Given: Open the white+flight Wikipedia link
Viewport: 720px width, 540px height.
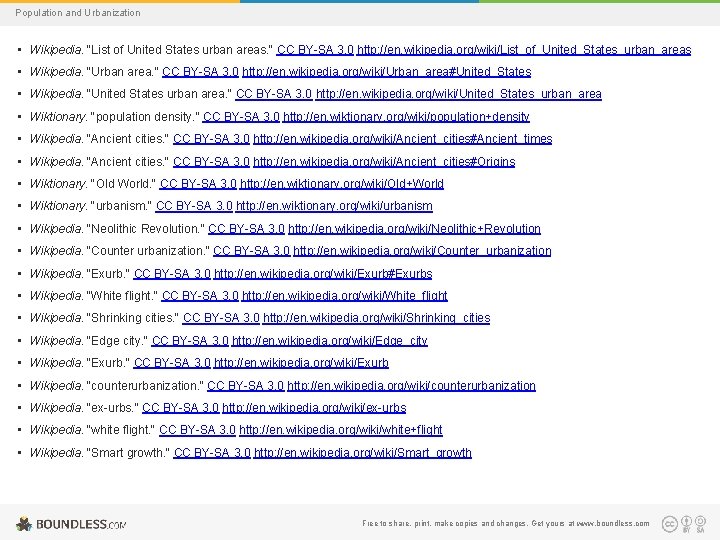Looking at the screenshot, I should pyautogui.click(x=341, y=430).
